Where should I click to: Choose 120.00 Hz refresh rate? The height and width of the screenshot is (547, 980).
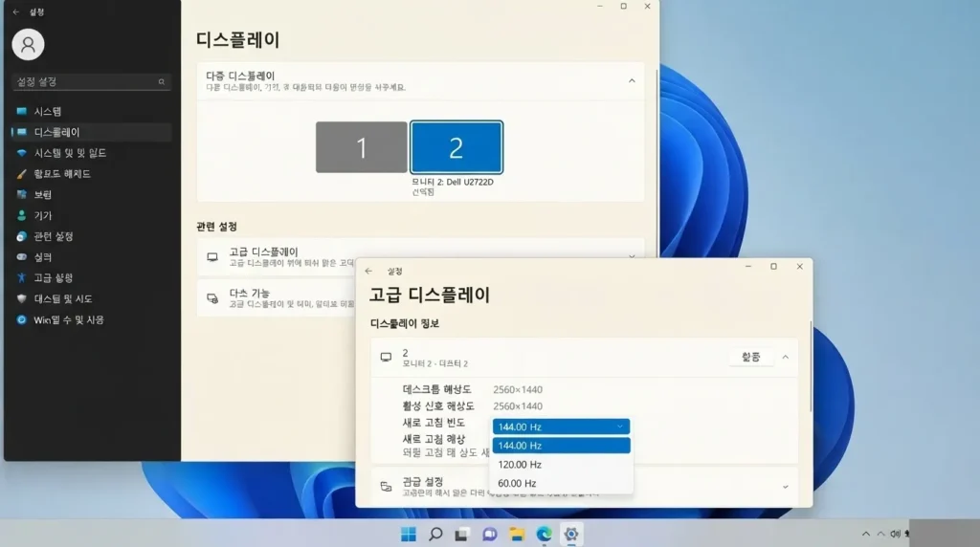[x=561, y=465]
